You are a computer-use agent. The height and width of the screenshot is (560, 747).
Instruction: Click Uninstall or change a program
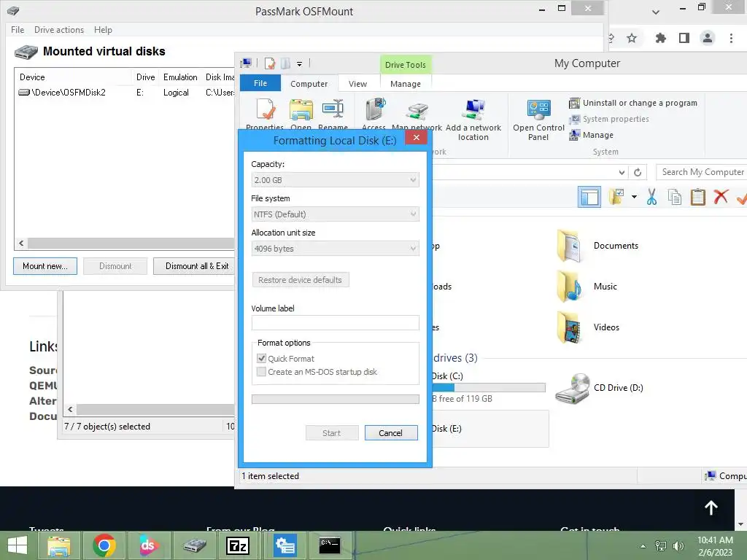tap(633, 103)
